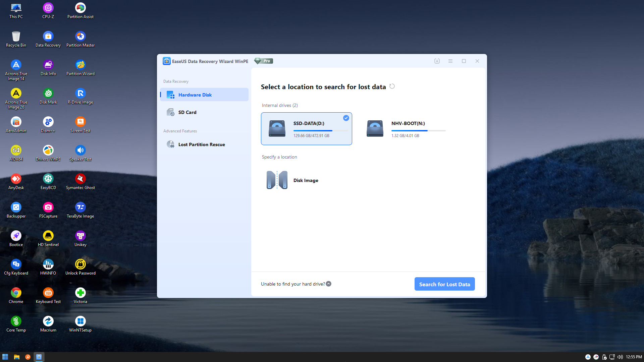The height and width of the screenshot is (362, 644).
Task: Open Dism++ desktop shortcut
Action: tap(48, 125)
